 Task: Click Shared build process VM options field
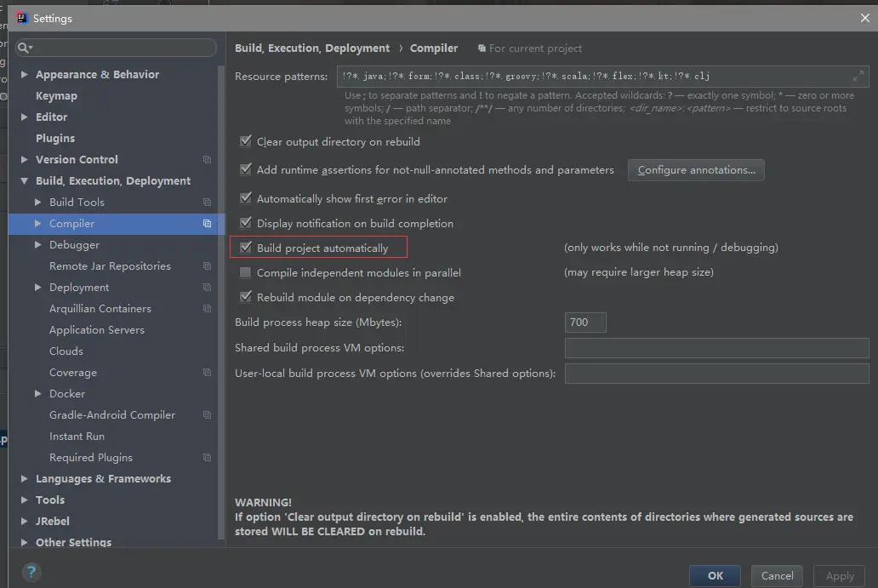(716, 348)
